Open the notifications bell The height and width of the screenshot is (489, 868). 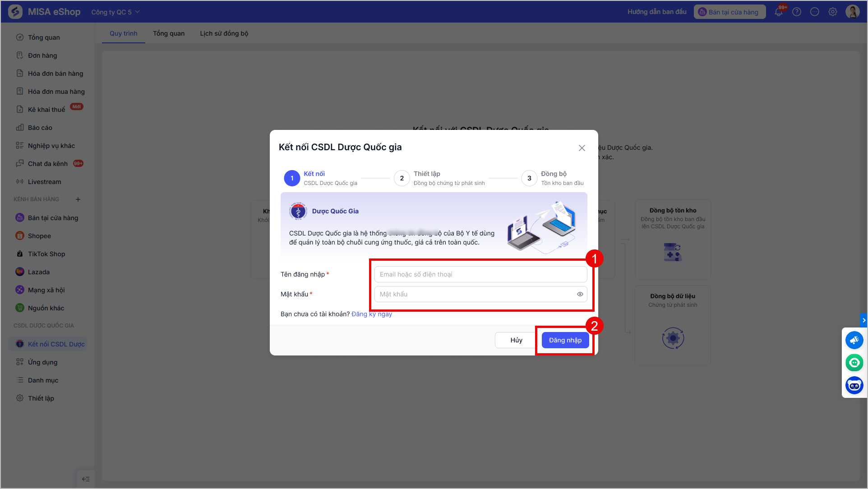(779, 12)
